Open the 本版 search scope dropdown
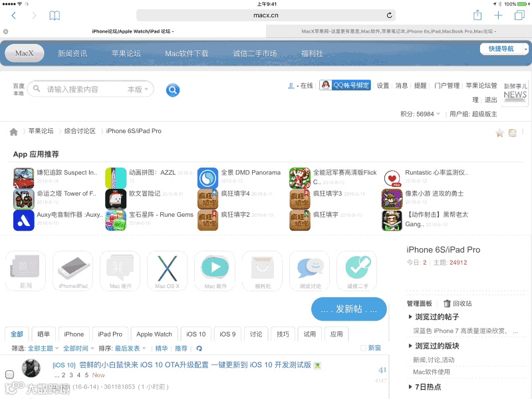Viewport: 532px width, 399px height. [x=138, y=89]
